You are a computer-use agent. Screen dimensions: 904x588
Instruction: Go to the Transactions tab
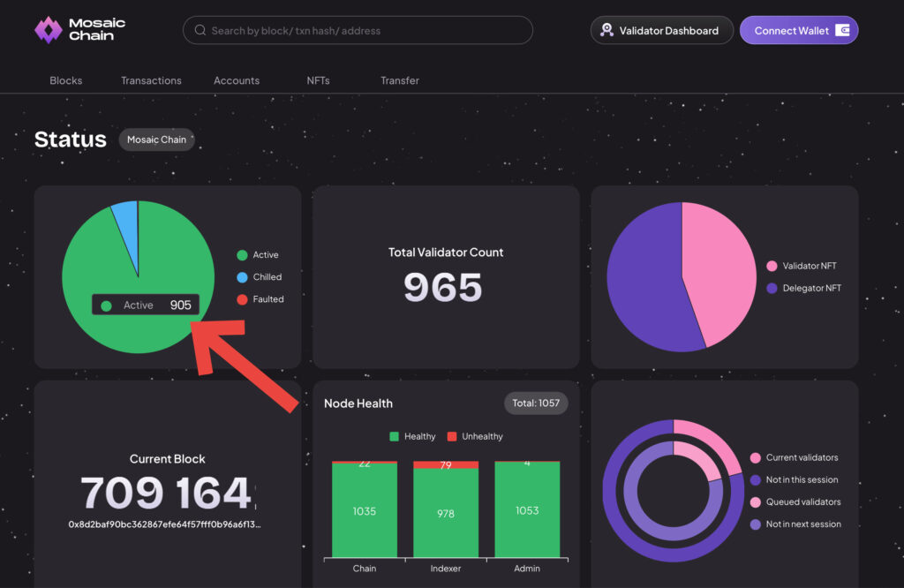tap(151, 80)
